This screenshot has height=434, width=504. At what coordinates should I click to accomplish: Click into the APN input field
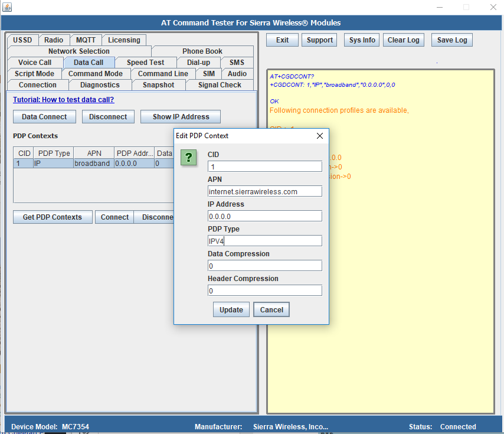[x=265, y=191]
